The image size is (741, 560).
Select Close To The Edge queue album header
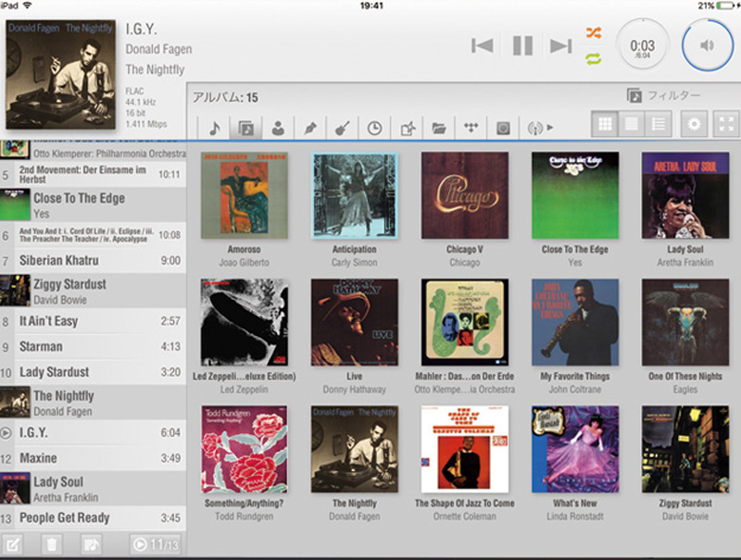[94, 205]
